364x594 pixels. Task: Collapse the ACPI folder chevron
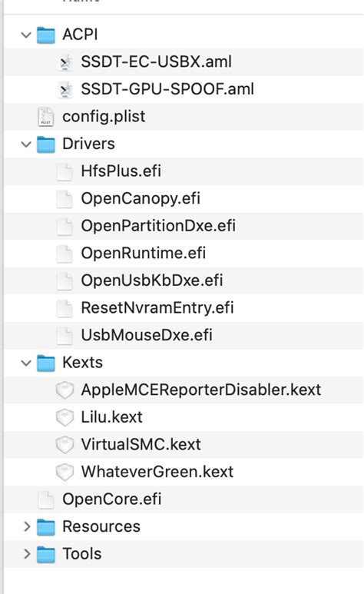pyautogui.click(x=26, y=35)
